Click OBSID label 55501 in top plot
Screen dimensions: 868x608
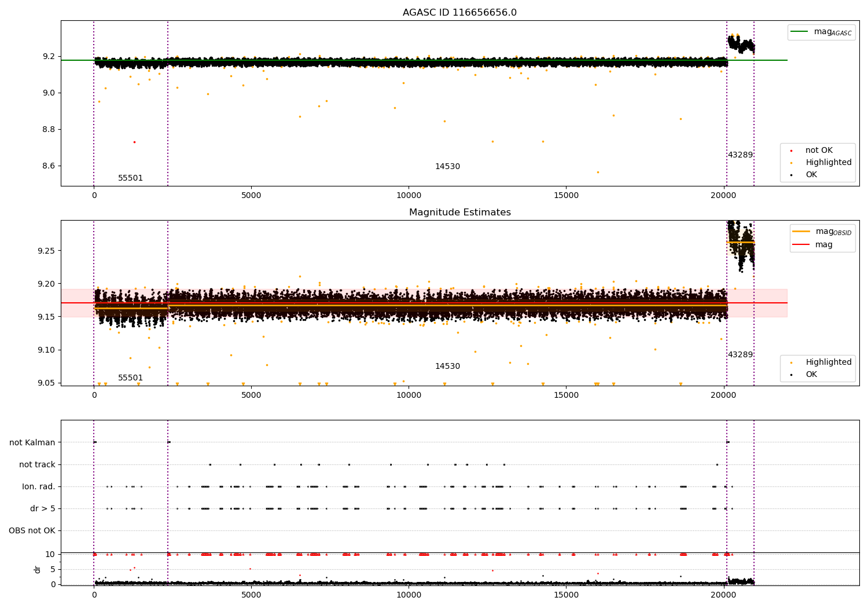pos(130,178)
